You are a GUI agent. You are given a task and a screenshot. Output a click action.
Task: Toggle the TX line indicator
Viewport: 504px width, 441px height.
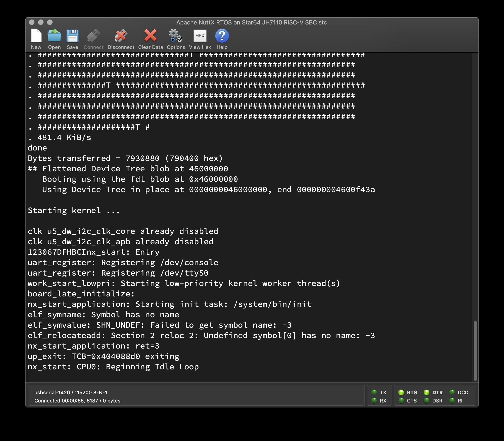pyautogui.click(x=374, y=393)
